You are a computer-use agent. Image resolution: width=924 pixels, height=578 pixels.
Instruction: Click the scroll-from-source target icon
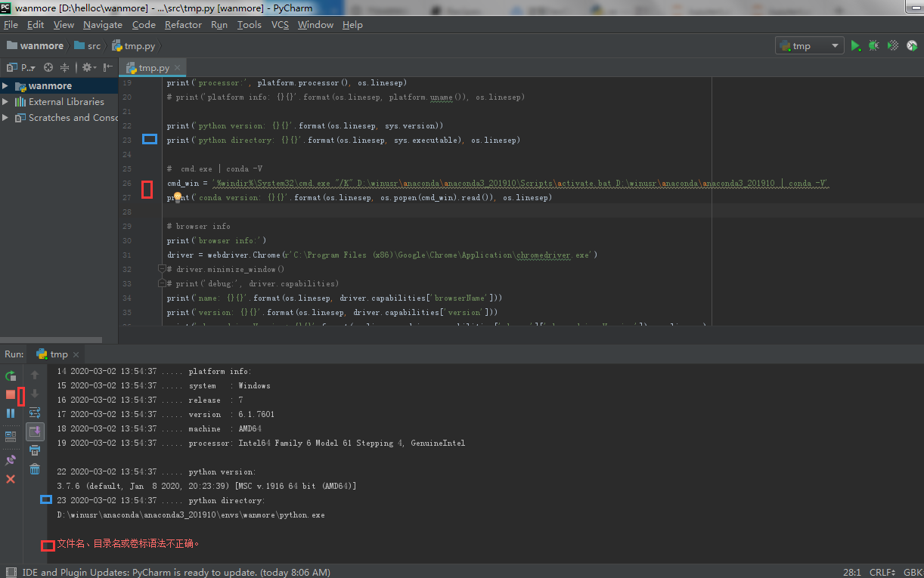click(x=48, y=67)
